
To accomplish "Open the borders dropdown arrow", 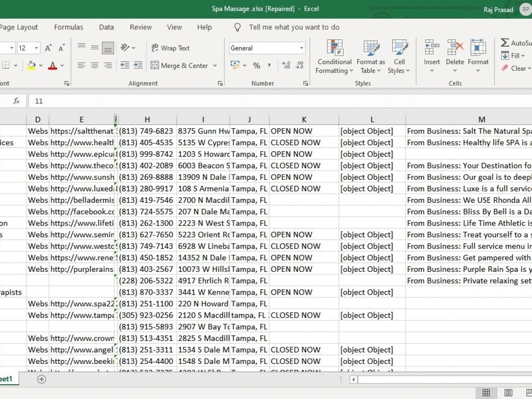I will [15, 65].
